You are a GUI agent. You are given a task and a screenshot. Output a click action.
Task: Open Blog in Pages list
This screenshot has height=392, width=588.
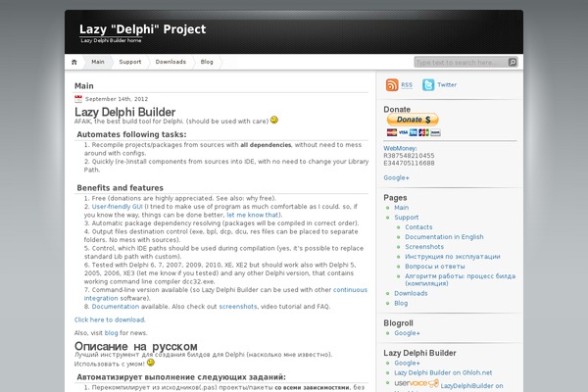point(401,303)
